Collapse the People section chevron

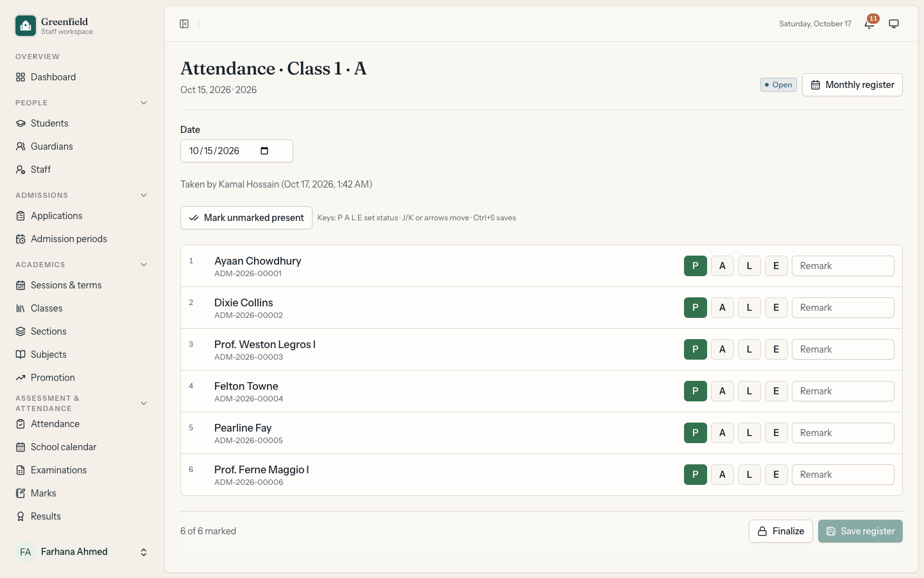tap(144, 103)
